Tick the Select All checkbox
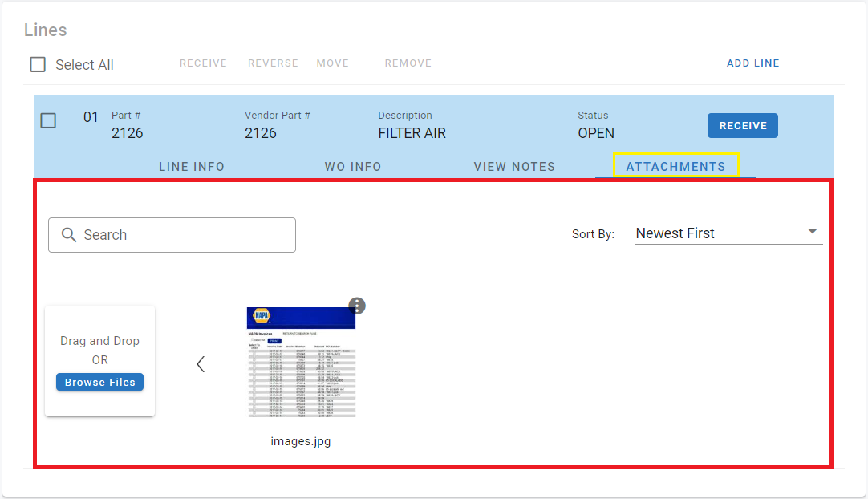The height and width of the screenshot is (499, 868). tap(38, 64)
